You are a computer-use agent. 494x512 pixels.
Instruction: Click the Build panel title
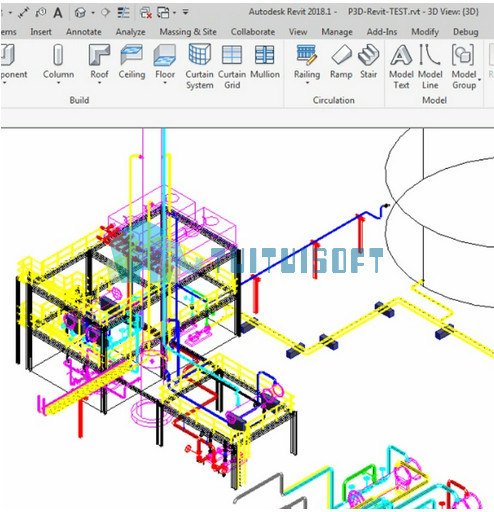click(x=79, y=100)
